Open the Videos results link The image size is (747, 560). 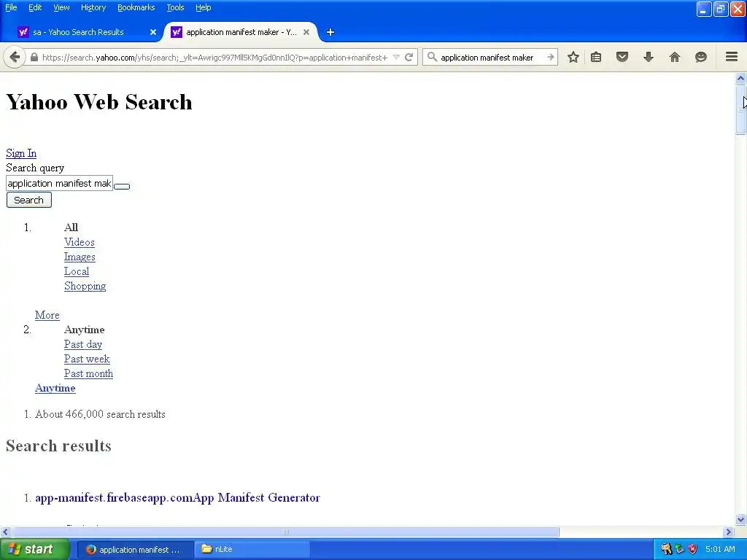point(79,242)
